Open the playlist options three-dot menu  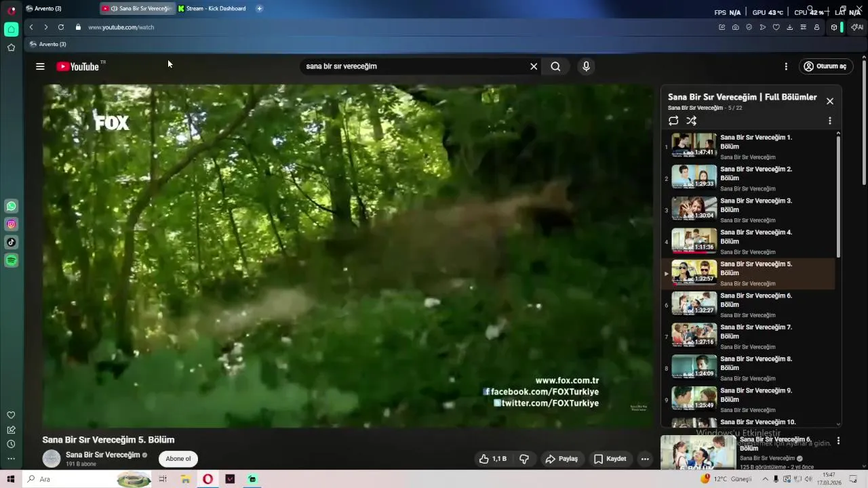point(829,121)
